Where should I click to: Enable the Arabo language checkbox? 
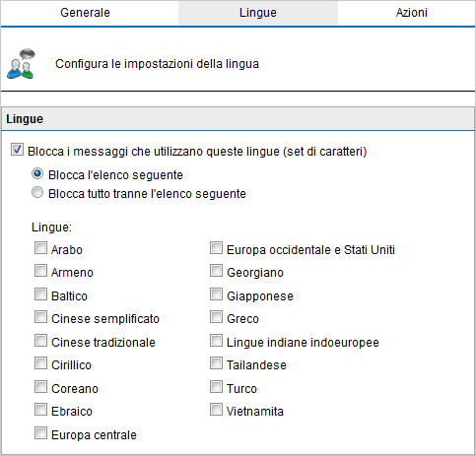(40, 248)
